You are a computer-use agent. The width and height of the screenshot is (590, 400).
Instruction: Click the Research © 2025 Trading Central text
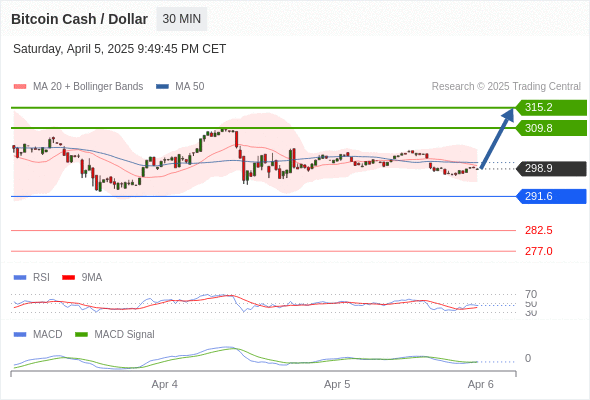pyautogui.click(x=506, y=87)
